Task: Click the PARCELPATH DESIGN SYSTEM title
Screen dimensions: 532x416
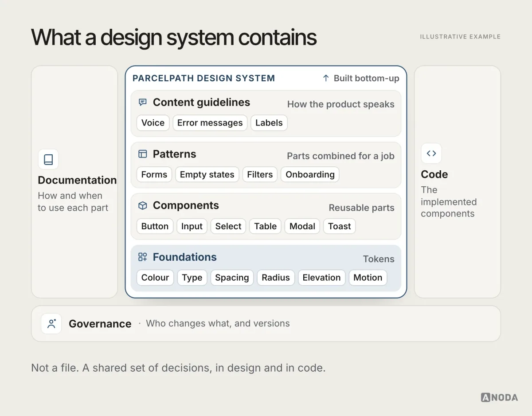Action: [x=204, y=78]
